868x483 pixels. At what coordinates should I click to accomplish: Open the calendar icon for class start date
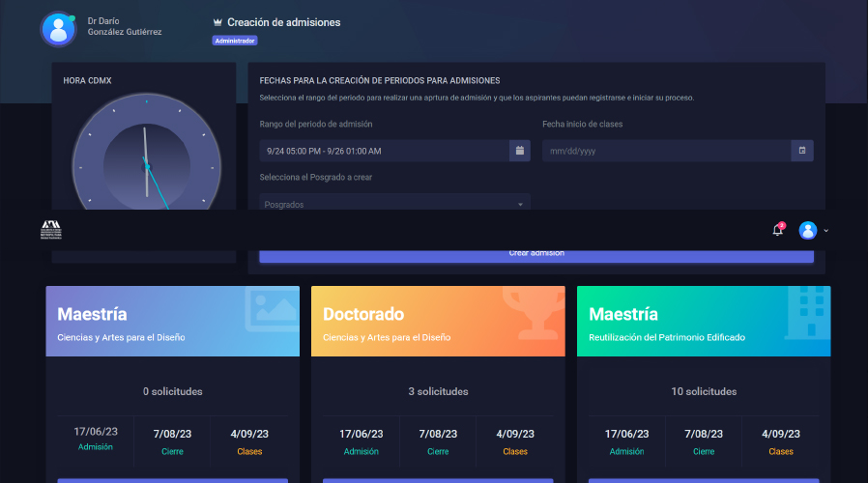click(801, 151)
